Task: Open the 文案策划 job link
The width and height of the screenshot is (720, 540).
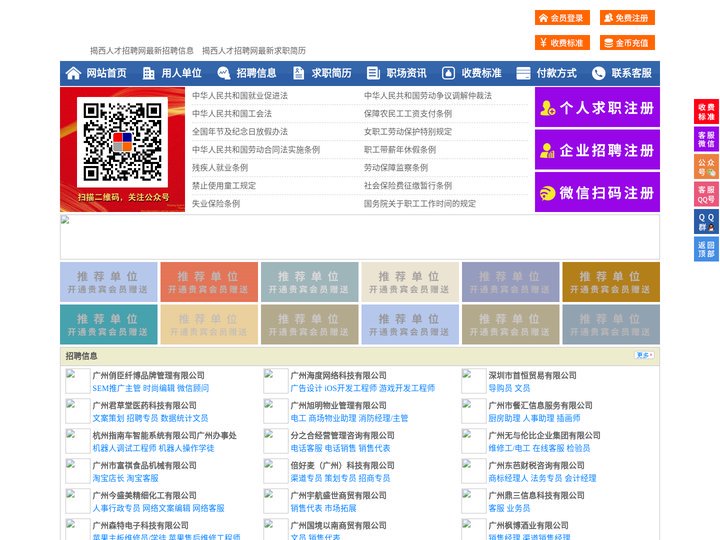Action: tap(108, 418)
